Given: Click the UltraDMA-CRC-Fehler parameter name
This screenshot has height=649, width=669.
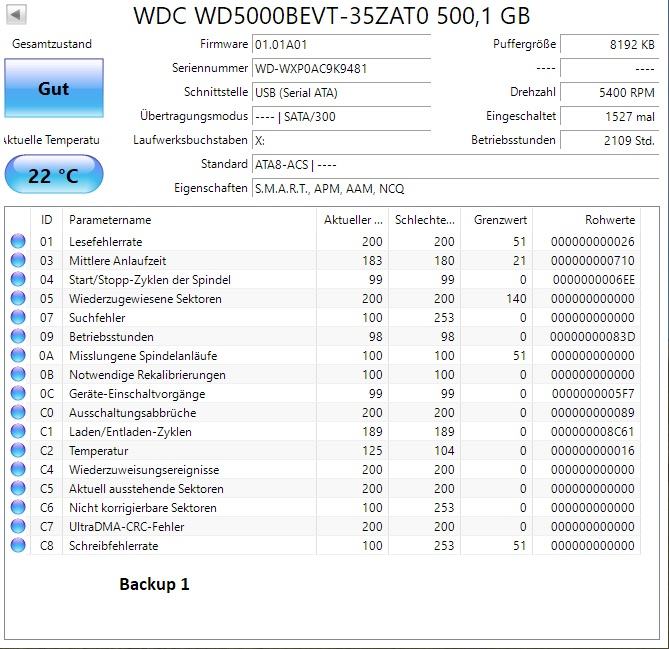Looking at the screenshot, I should click(126, 527).
